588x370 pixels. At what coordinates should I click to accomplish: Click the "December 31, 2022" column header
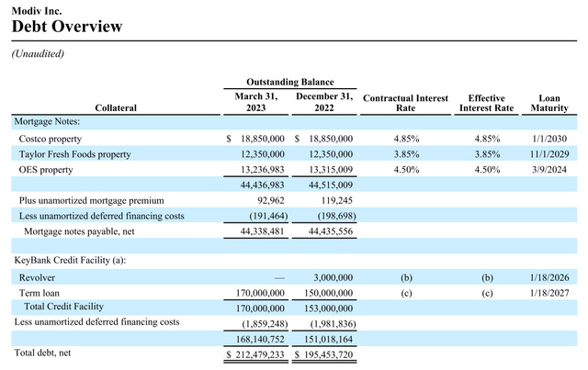[324, 102]
